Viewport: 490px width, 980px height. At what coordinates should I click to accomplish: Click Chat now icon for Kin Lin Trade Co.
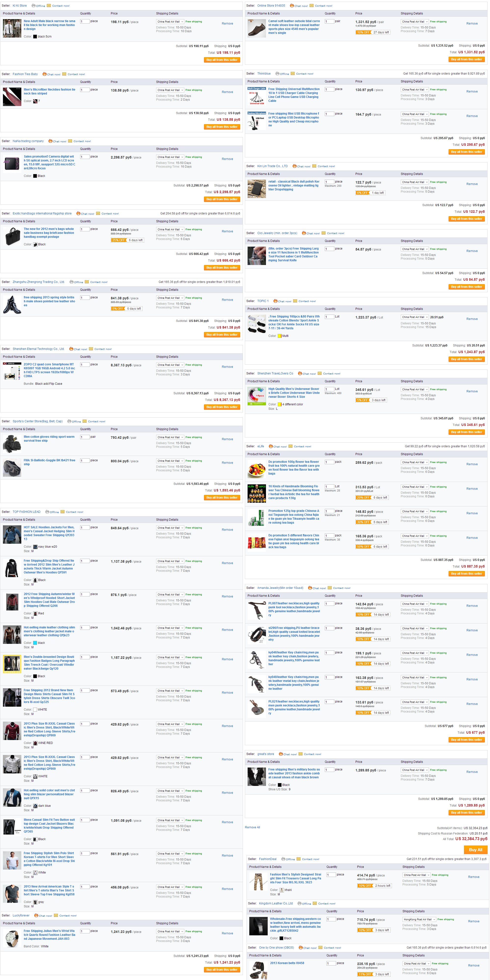click(x=295, y=166)
